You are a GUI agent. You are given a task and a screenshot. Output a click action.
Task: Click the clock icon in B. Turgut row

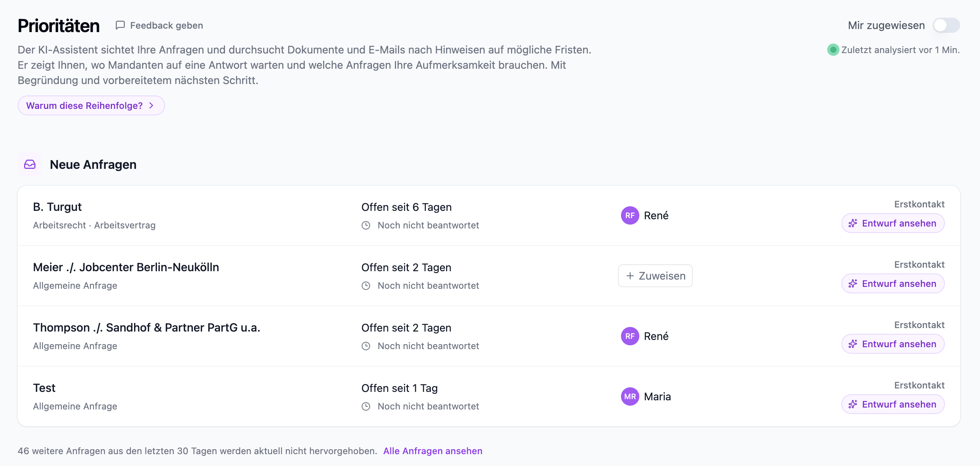tap(366, 225)
